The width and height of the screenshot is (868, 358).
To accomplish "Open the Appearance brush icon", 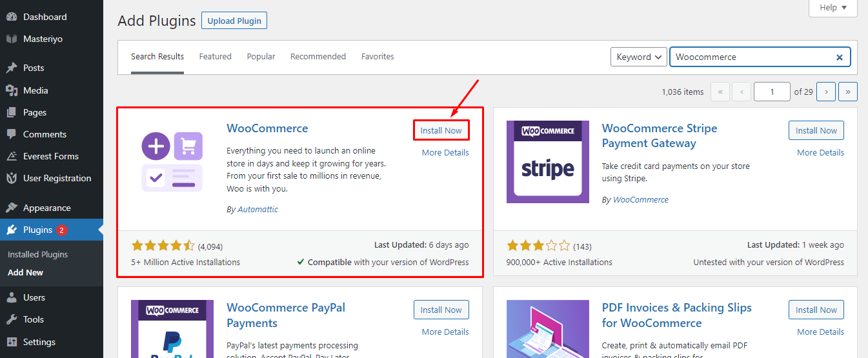I will pos(12,208).
